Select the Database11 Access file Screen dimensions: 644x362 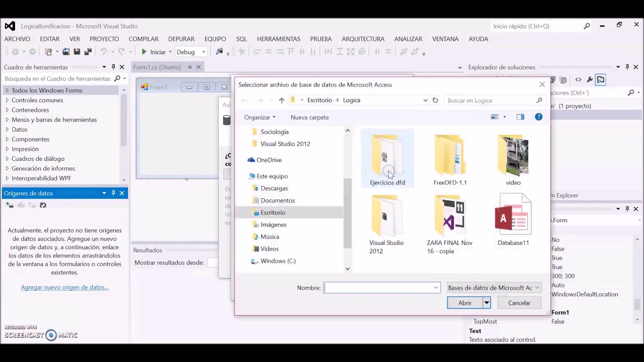click(513, 220)
